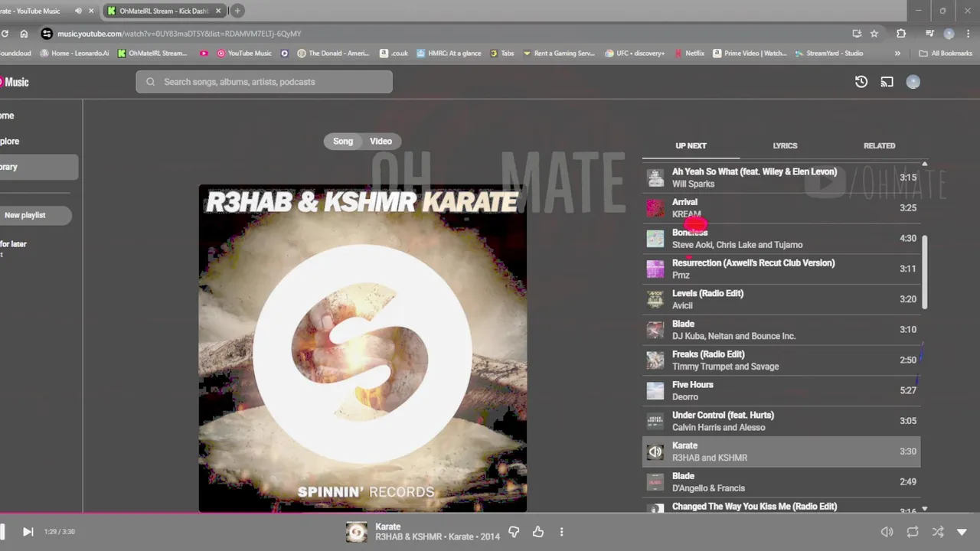Screen dimensions: 980x551
Task: Open the YouTube Music bookmark
Action: coord(244,54)
